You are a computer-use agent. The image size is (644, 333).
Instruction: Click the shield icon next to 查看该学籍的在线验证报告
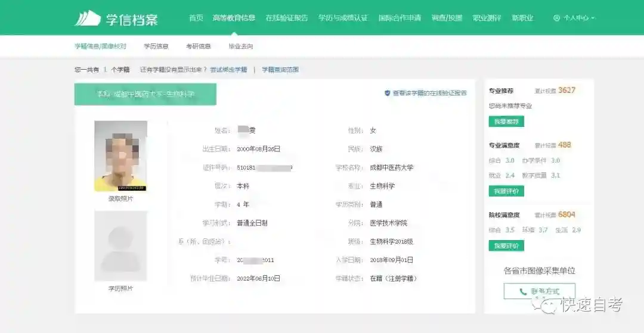coord(387,94)
